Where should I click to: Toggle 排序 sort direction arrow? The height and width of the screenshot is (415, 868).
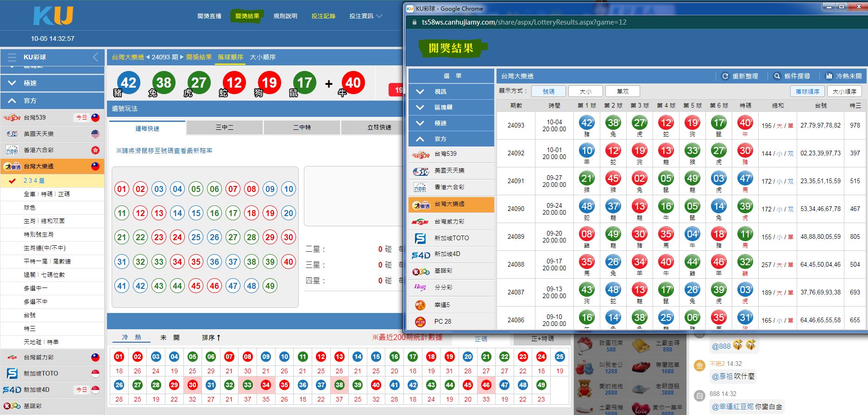(219, 338)
